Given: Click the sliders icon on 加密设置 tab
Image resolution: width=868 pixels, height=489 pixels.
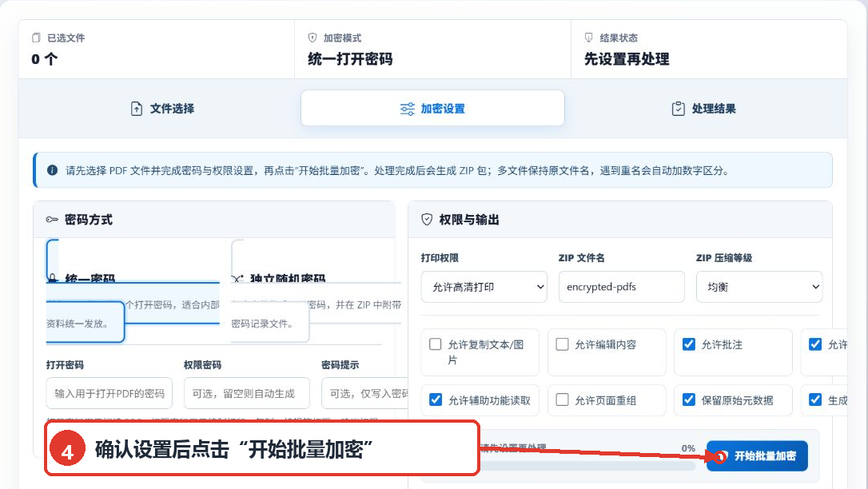Looking at the screenshot, I should (x=408, y=109).
